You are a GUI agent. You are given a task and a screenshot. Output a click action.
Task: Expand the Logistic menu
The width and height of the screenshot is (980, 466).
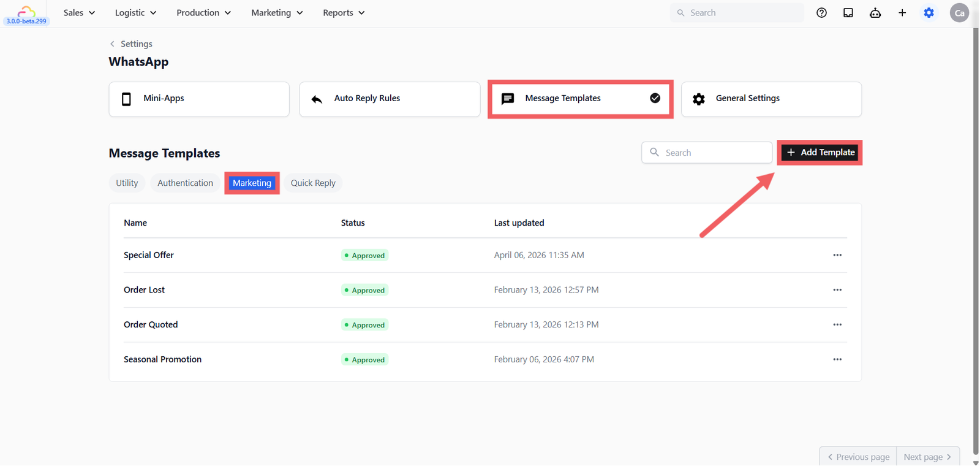click(135, 13)
